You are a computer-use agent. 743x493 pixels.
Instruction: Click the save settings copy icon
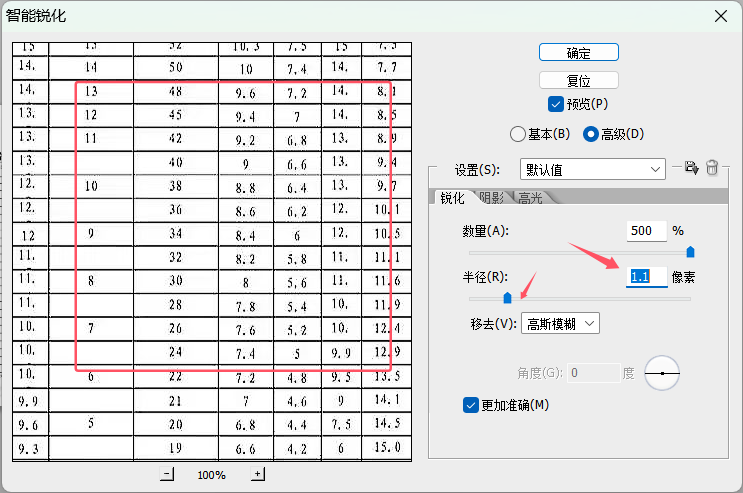click(x=691, y=168)
